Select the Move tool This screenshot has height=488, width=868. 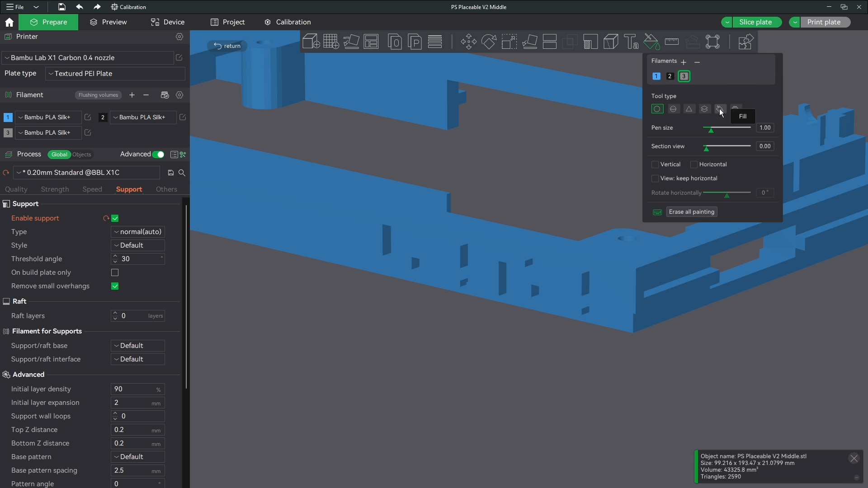tap(468, 42)
